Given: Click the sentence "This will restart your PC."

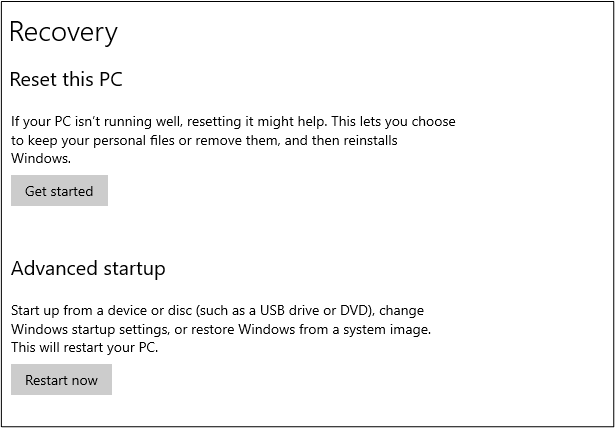Looking at the screenshot, I should pos(85,348).
